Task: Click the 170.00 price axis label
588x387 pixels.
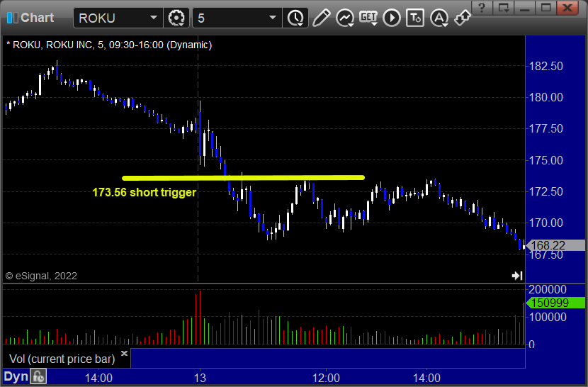Action: [546, 223]
